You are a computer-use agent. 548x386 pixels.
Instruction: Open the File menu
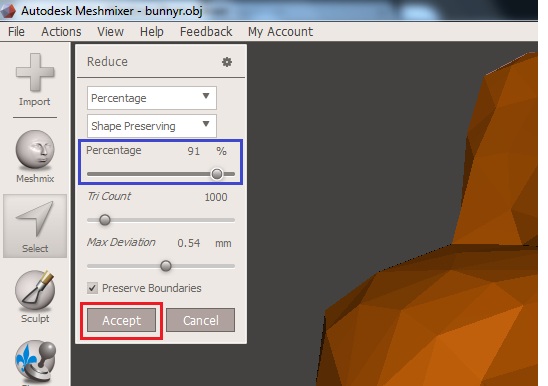[x=16, y=32]
